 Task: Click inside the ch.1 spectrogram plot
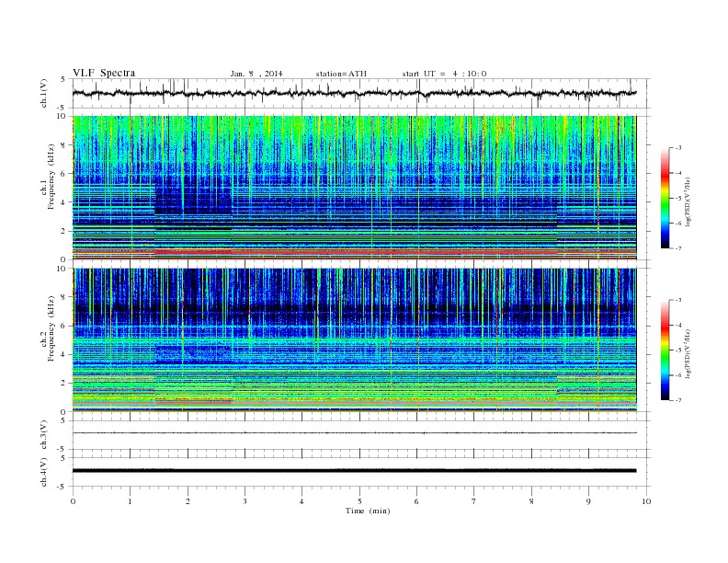[x=355, y=188]
